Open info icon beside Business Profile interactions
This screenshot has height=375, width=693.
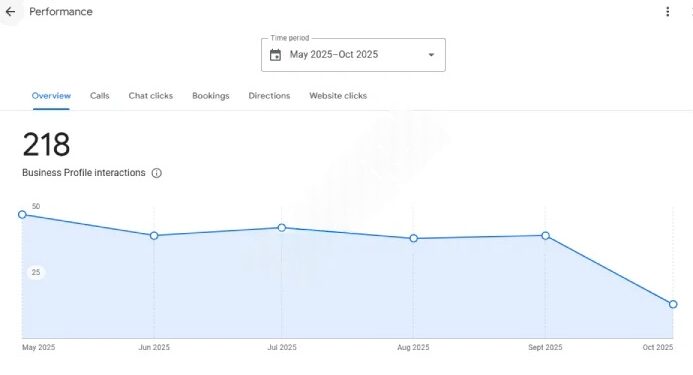156,173
